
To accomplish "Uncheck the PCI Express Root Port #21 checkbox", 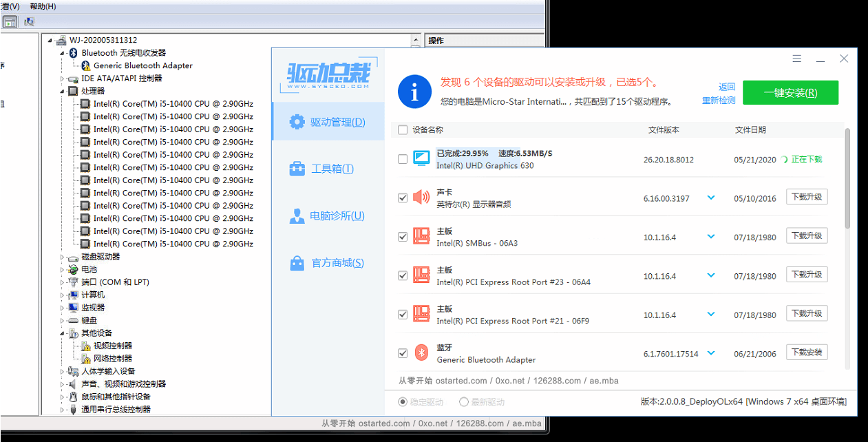I will 403,314.
